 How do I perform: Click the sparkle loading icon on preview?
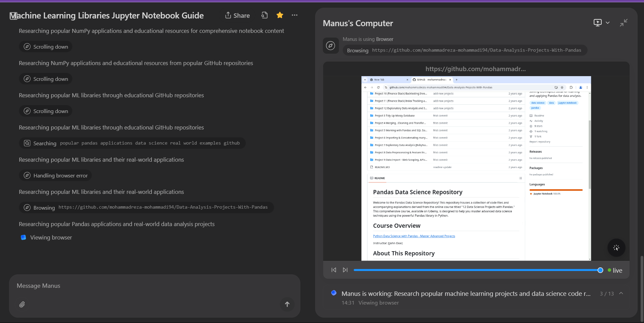tap(616, 248)
